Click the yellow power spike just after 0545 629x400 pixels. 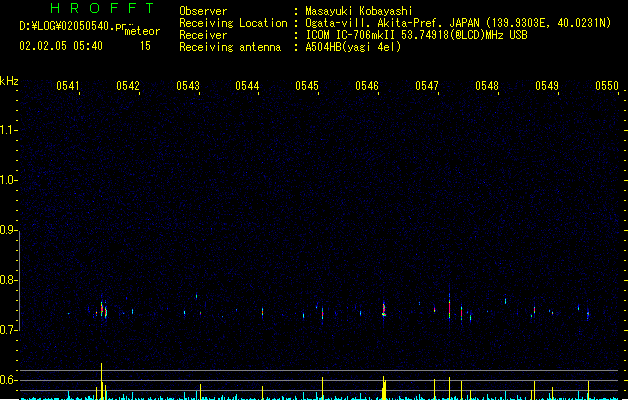click(323, 388)
